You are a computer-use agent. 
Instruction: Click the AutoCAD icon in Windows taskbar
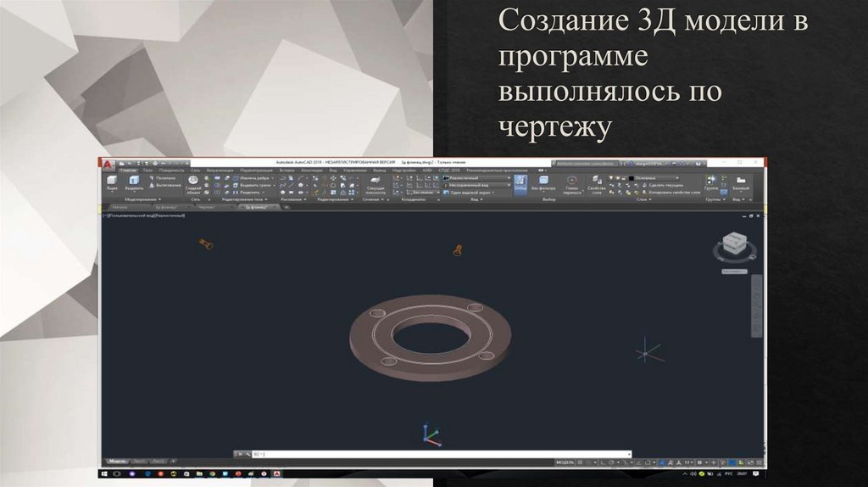coord(277,473)
